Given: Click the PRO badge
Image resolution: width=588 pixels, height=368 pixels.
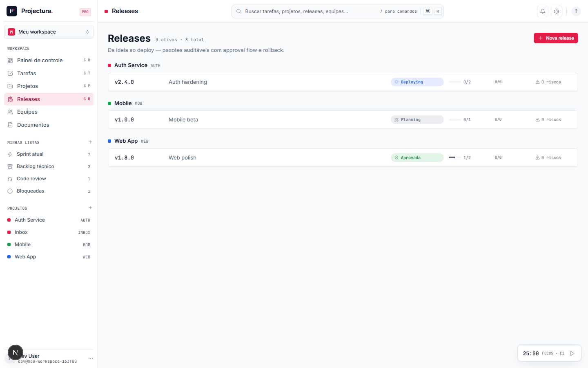Looking at the screenshot, I should click(85, 12).
